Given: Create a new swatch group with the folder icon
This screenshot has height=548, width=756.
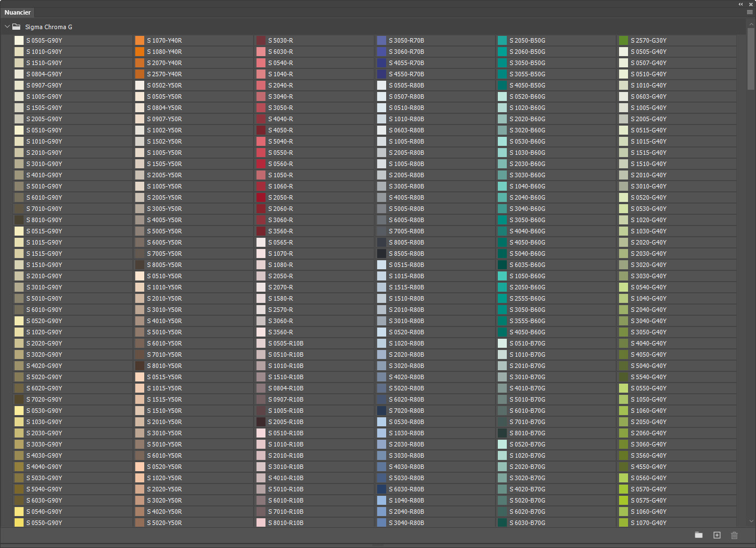Looking at the screenshot, I should pyautogui.click(x=699, y=535).
